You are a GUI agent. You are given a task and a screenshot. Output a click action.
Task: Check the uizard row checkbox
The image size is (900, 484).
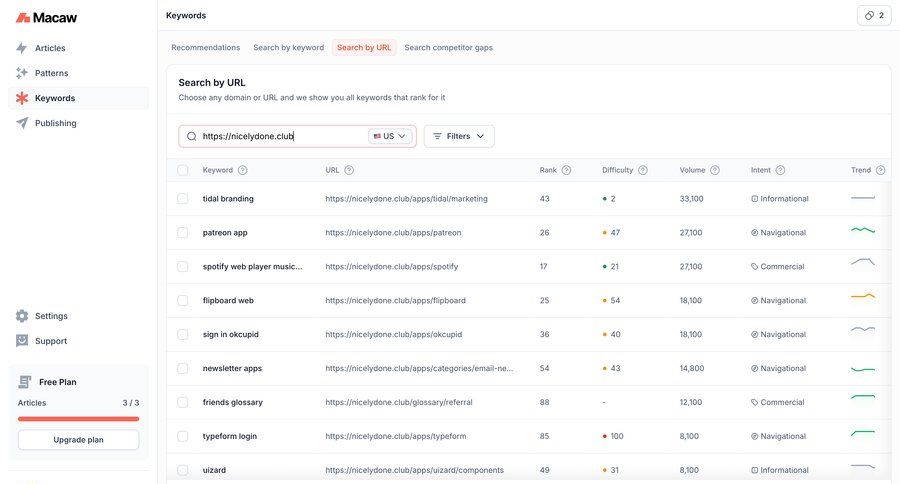click(183, 470)
